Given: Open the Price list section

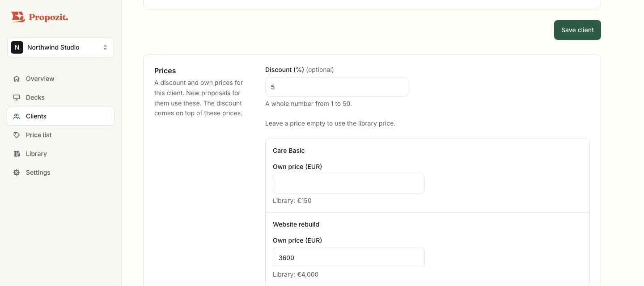Looking at the screenshot, I should pos(60,135).
